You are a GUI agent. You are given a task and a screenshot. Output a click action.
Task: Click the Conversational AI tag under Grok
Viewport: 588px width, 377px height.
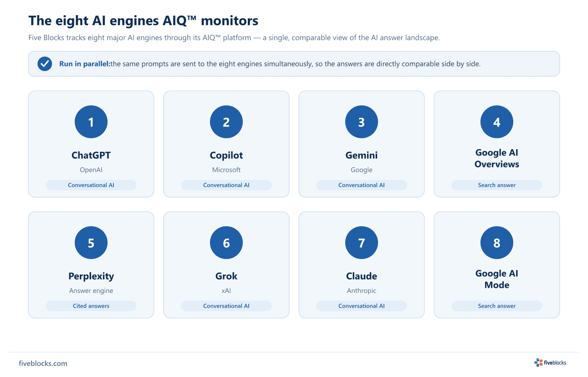click(226, 306)
